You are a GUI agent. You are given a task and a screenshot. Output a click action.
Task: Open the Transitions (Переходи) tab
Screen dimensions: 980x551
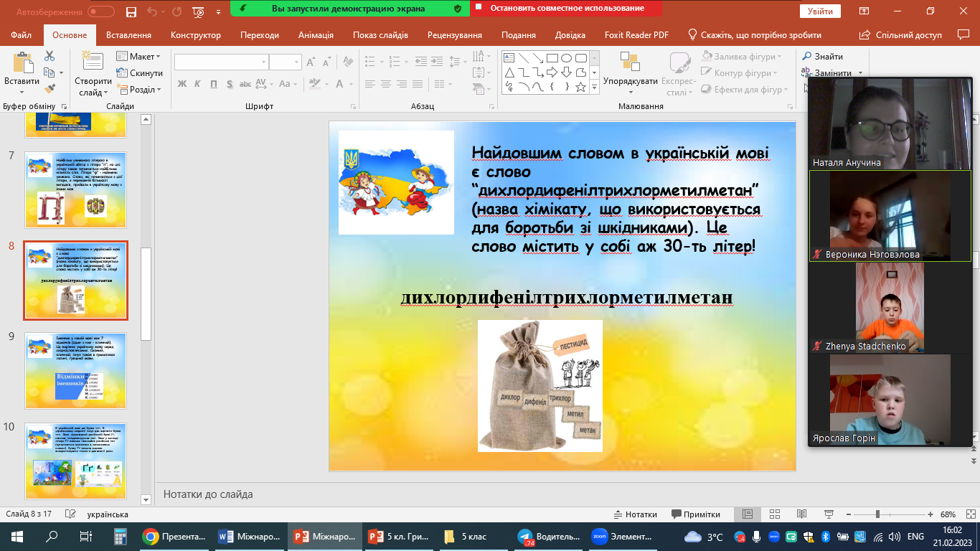click(260, 35)
